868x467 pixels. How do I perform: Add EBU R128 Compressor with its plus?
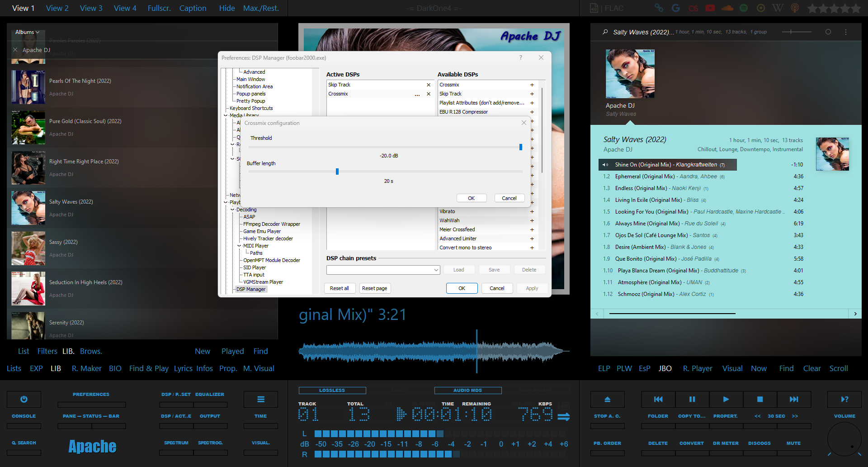tap(532, 112)
